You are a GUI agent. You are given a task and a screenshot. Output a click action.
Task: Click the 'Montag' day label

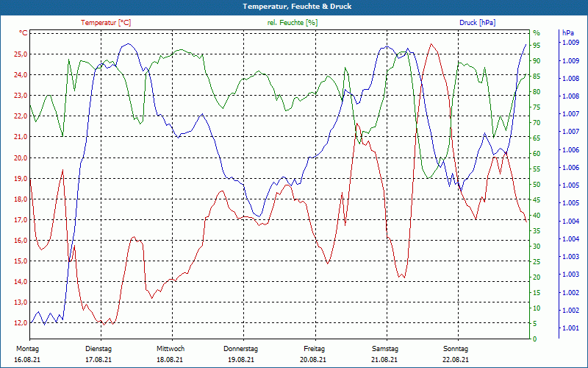point(27,349)
